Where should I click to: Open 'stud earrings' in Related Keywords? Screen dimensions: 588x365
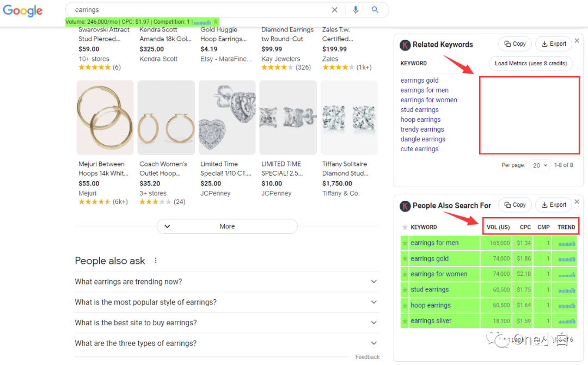point(419,109)
